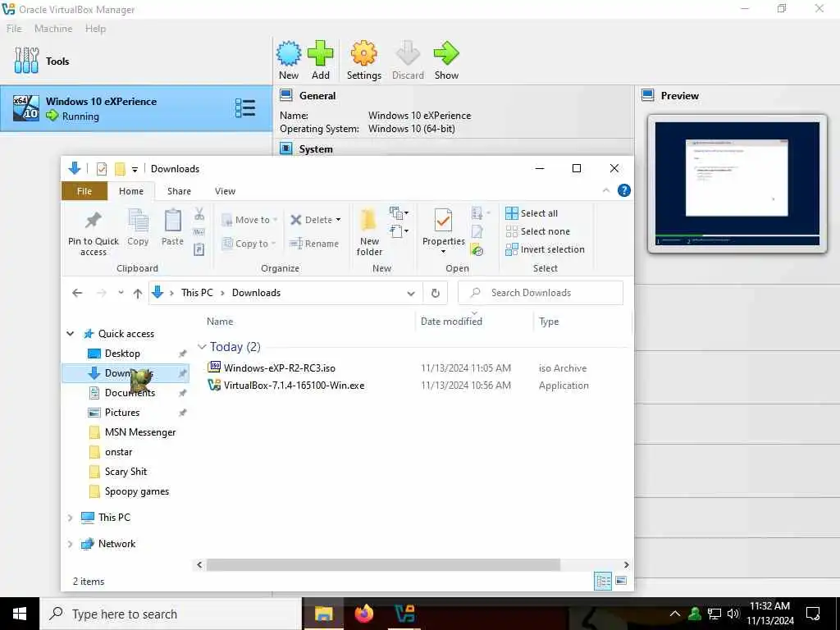The width and height of the screenshot is (840, 630).
Task: Click Invert selection button
Action: coord(545,249)
